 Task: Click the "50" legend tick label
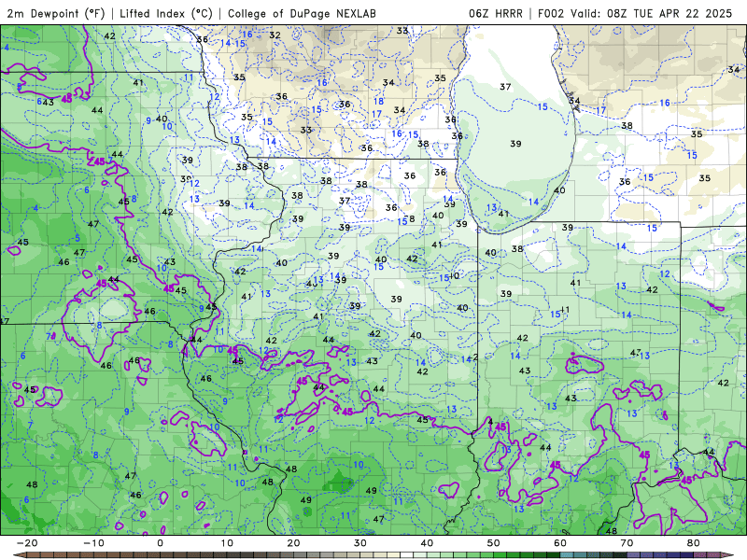pos(494,543)
